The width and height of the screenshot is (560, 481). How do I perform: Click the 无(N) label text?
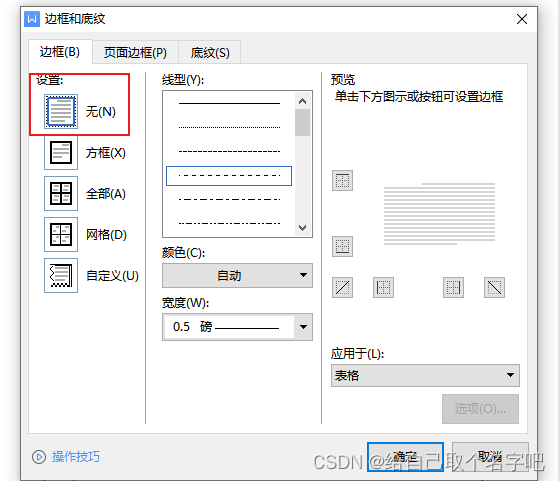point(101,112)
